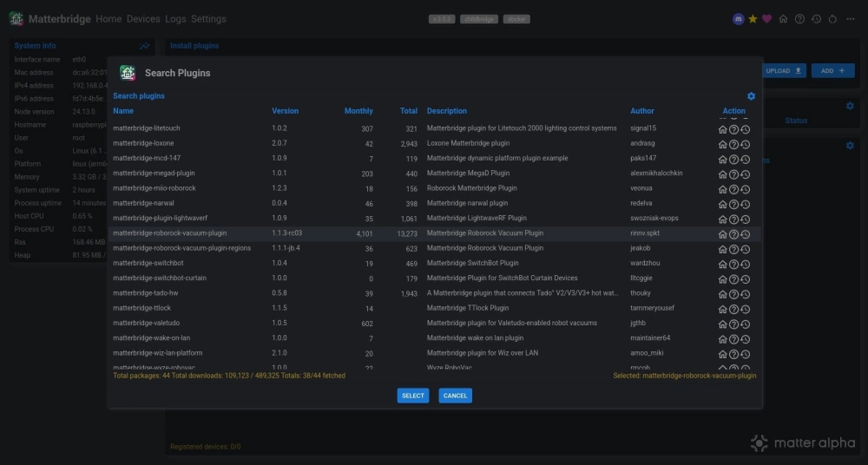This screenshot has width=868, height=465.
Task: Open history icon for matterbridge-mcd-147 row
Action: pyautogui.click(x=746, y=160)
